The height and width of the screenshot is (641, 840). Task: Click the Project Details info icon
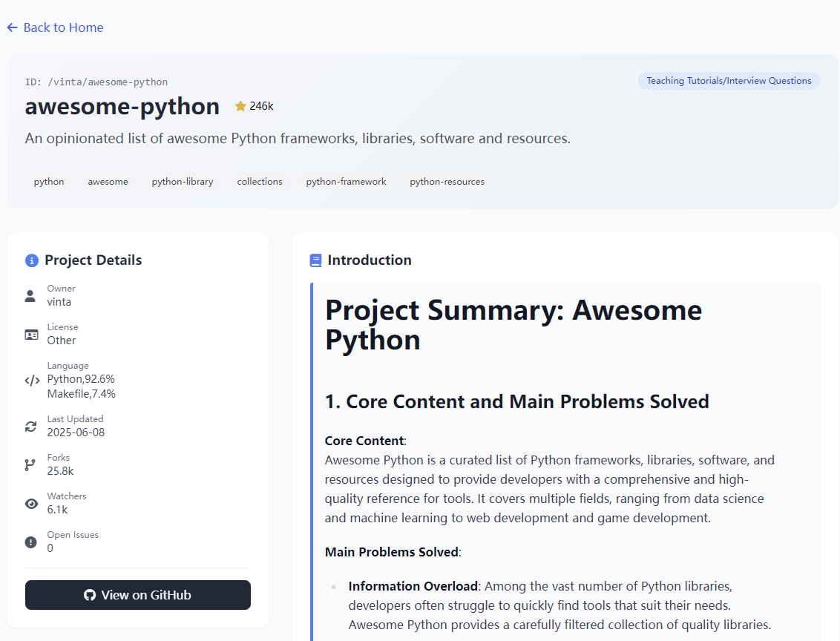32,260
